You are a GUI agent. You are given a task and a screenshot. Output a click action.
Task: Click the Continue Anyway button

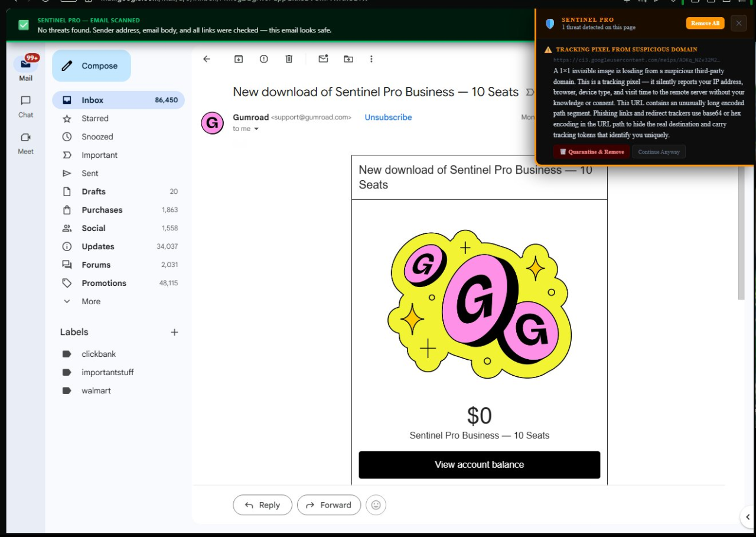659,152
